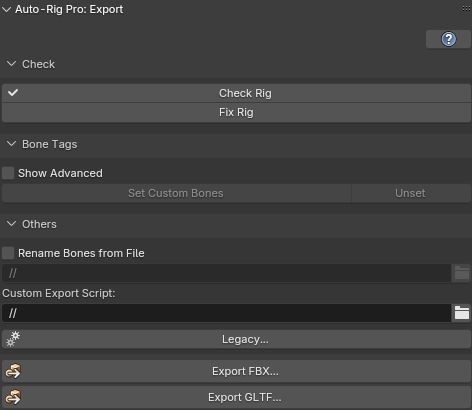The width and height of the screenshot is (472, 410).
Task: Open folder browser for Custom Export Script
Action: (462, 313)
